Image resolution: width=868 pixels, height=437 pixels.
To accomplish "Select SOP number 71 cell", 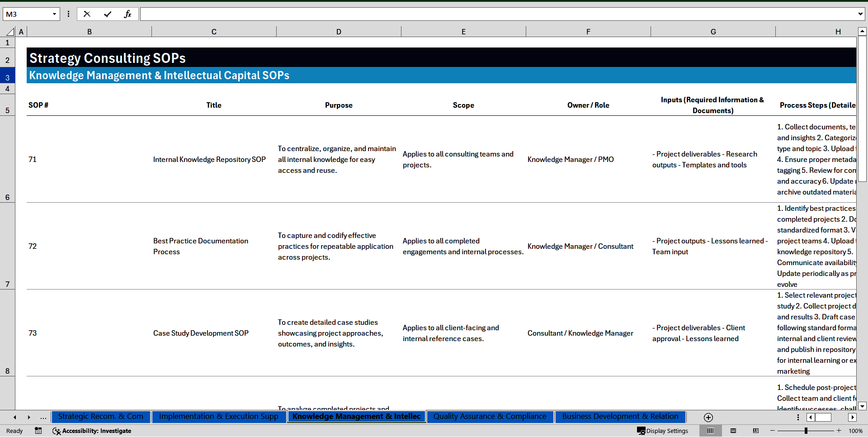I will (x=89, y=159).
